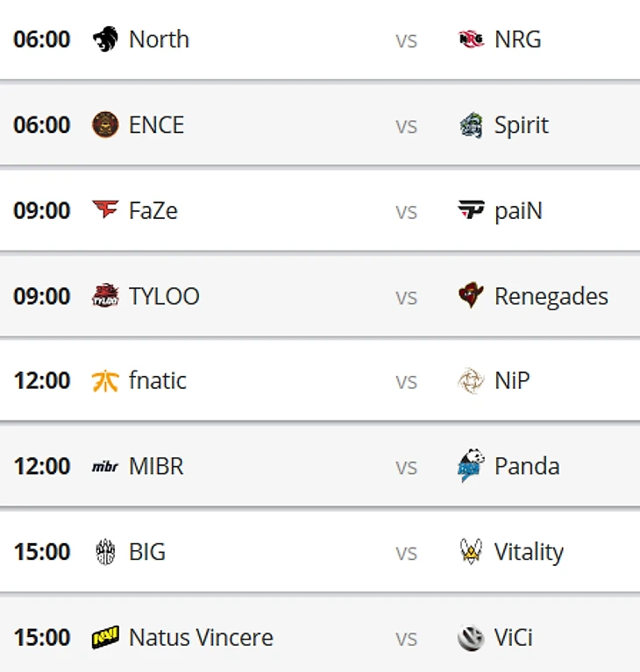Click the NiP team logo
Screen dimensions: 640x672
(x=471, y=380)
